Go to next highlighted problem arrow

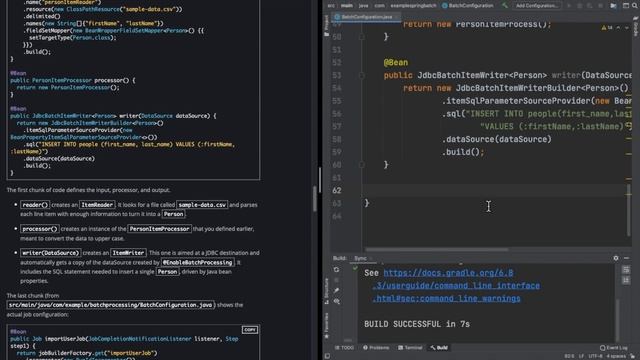[x=627, y=28]
